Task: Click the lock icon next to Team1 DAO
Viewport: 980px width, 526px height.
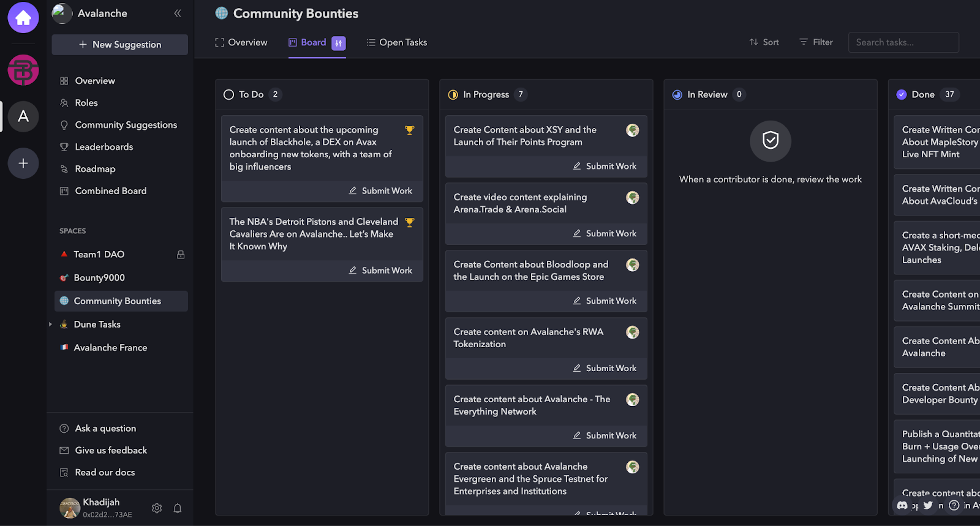Action: point(181,254)
